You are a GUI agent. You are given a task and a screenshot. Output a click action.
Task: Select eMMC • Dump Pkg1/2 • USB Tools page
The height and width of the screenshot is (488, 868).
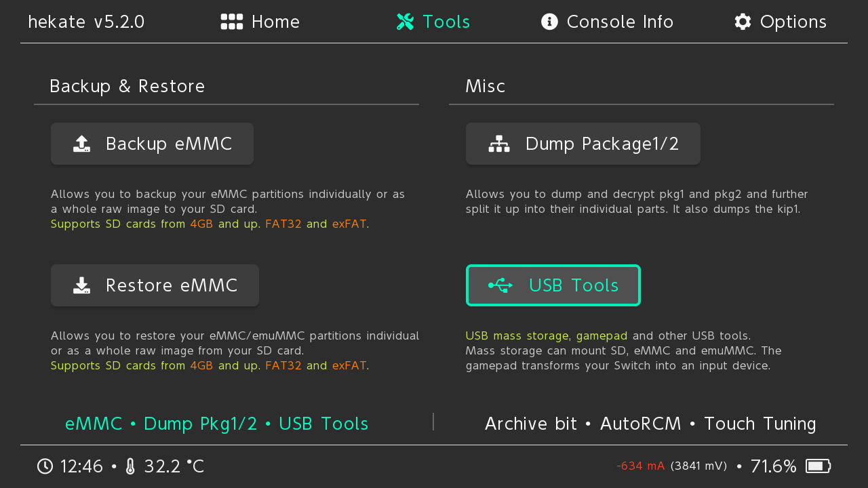pos(216,424)
